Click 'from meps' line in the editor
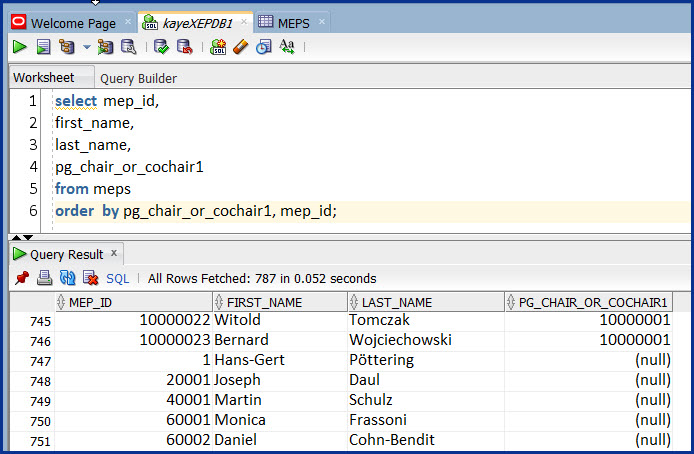The width and height of the screenshot is (694, 454). point(93,189)
